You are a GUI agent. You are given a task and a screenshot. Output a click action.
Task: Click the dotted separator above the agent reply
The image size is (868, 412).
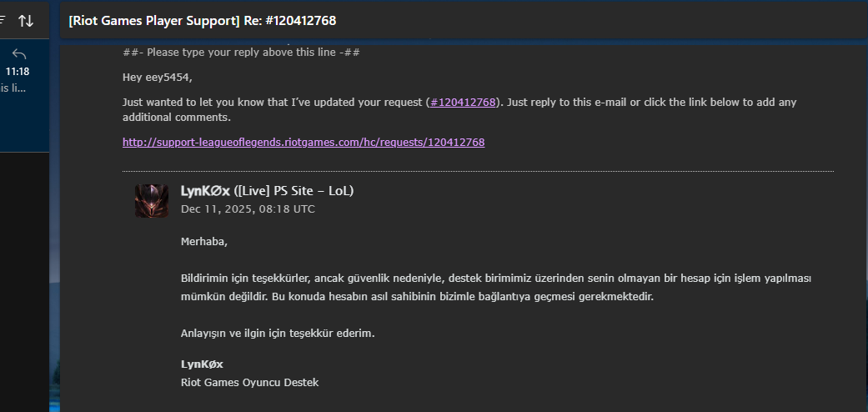[479, 171]
